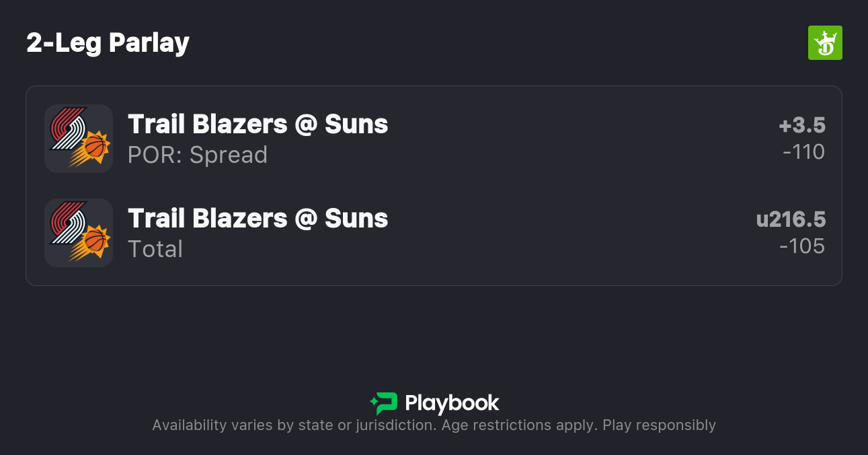Screen dimensions: 868x455
Task: Click Trail Blazers logo in the Spread leg
Action: (x=67, y=128)
